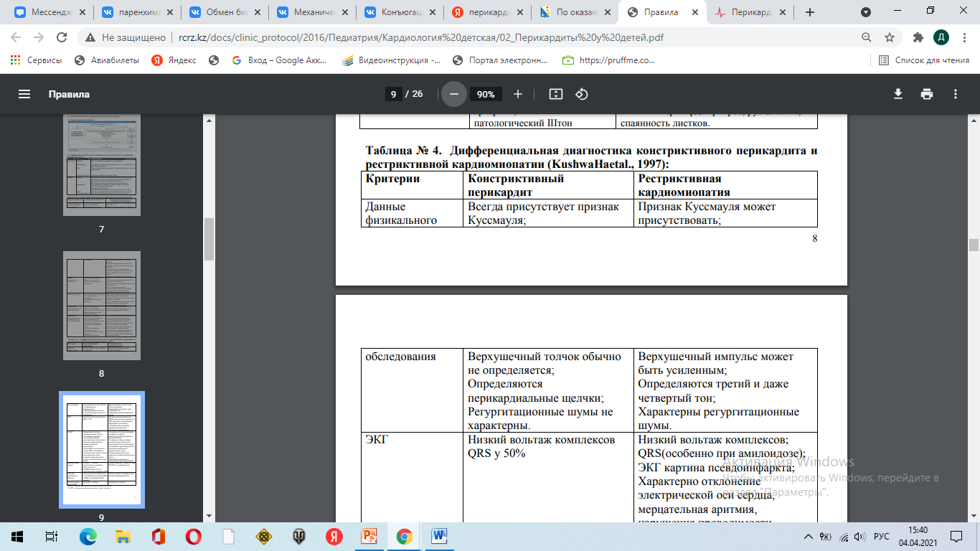Open Task View on the taskbar

point(52,536)
